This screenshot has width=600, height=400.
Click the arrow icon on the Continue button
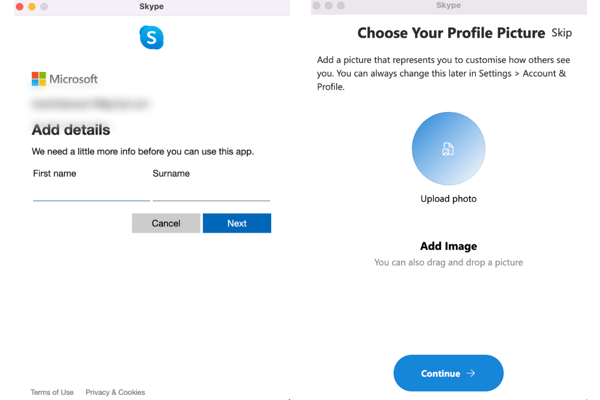471,374
